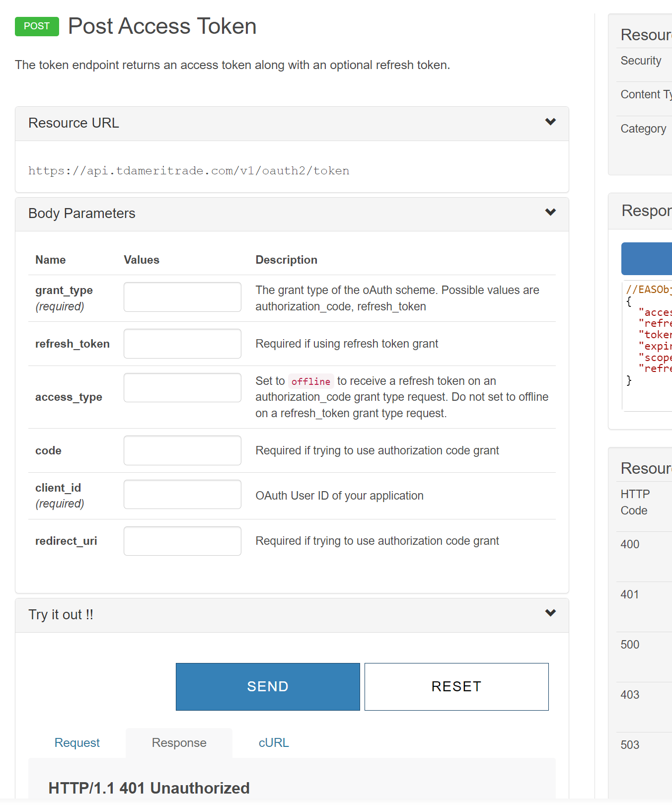Click the 'offline' code snippet
This screenshot has width=672, height=805.
pyautogui.click(x=311, y=381)
